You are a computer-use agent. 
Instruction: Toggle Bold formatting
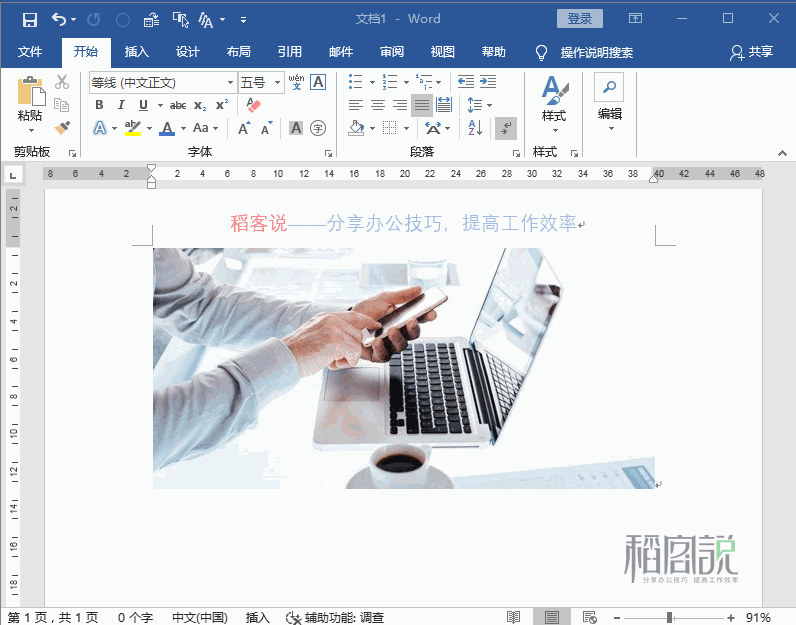[99, 105]
